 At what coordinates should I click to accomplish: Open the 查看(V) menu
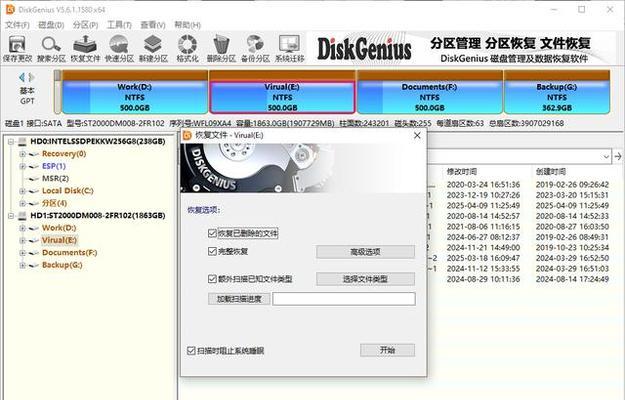(153, 25)
